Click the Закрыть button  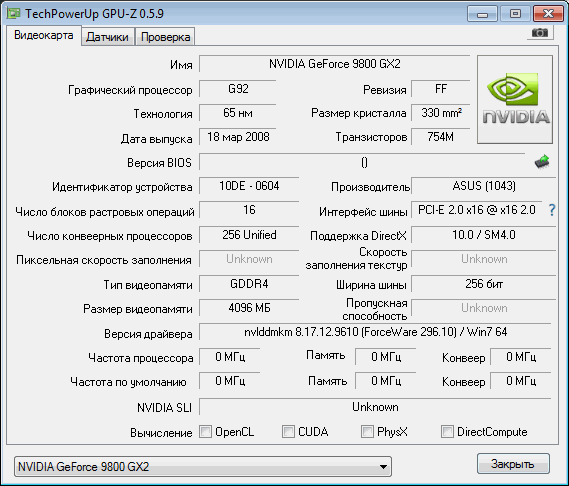tap(513, 463)
